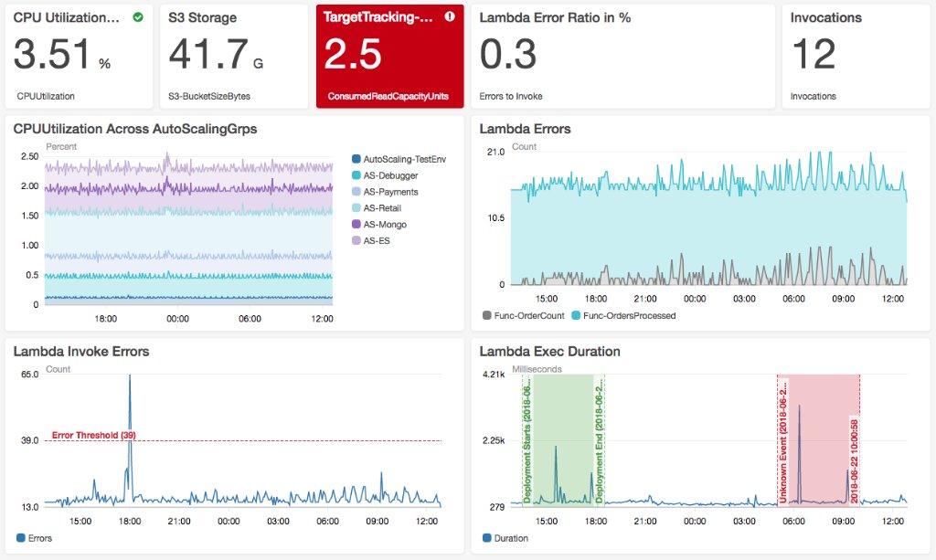This screenshot has height=560, width=936.
Task: Click the AS-Debugger legend color swatch
Action: tap(356, 175)
